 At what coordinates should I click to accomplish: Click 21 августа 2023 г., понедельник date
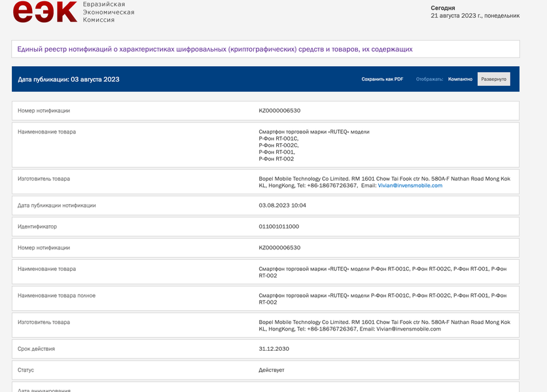(475, 16)
